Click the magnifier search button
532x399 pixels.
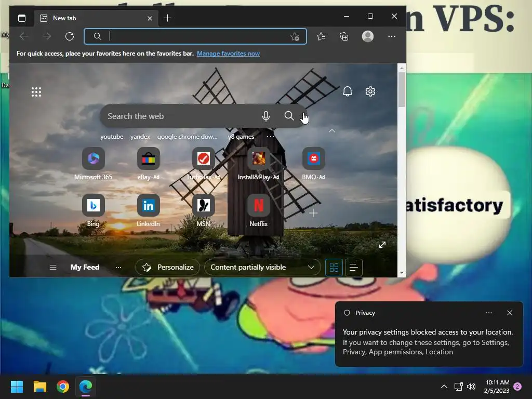(x=289, y=116)
